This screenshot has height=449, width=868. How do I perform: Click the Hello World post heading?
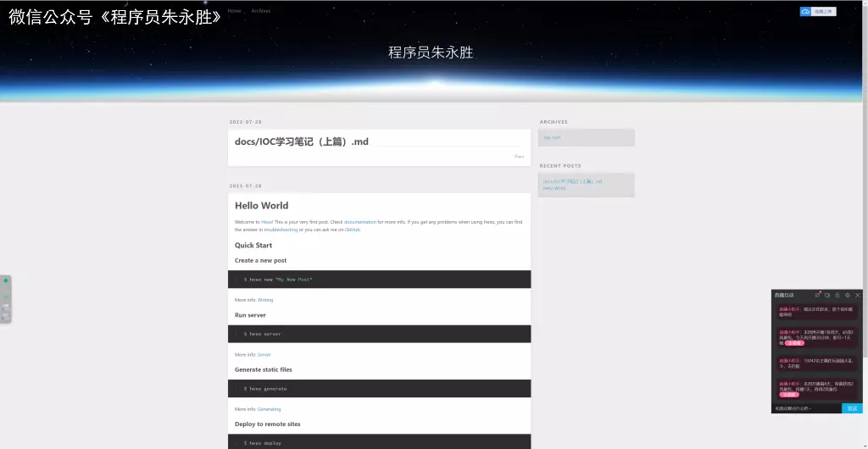click(x=261, y=205)
